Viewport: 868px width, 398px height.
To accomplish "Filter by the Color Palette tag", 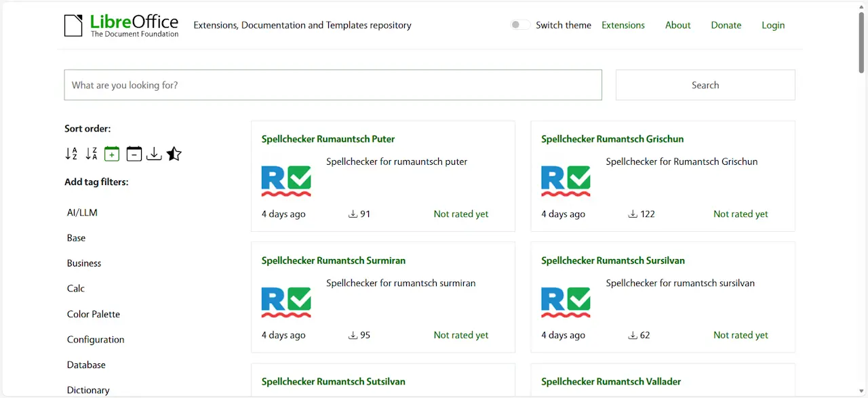I will coord(94,314).
